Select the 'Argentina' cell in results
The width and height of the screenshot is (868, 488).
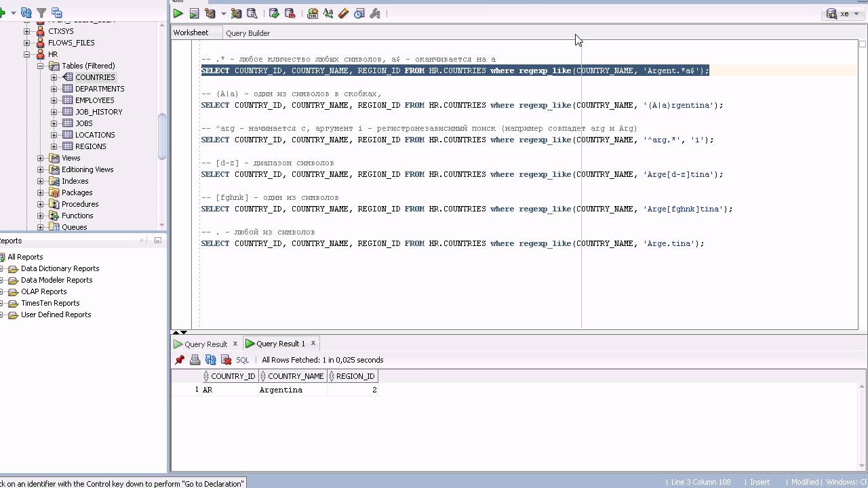[x=292, y=390]
